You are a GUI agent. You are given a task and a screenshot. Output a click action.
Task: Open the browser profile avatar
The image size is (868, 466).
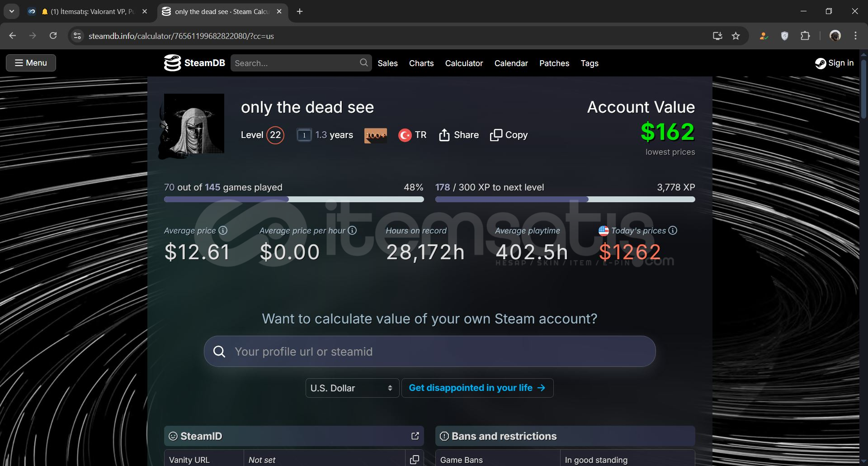835,36
